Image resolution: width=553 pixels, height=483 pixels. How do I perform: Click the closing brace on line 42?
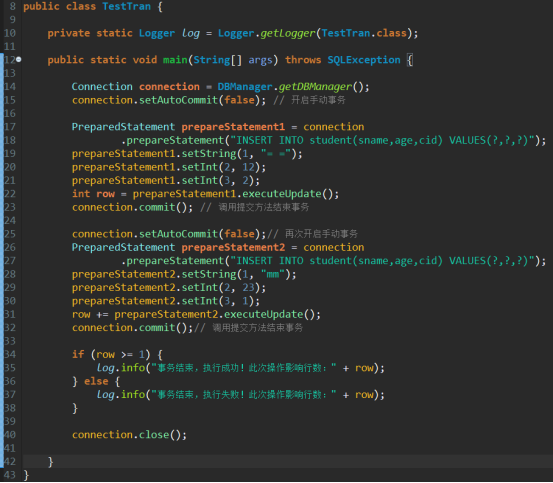pos(50,461)
